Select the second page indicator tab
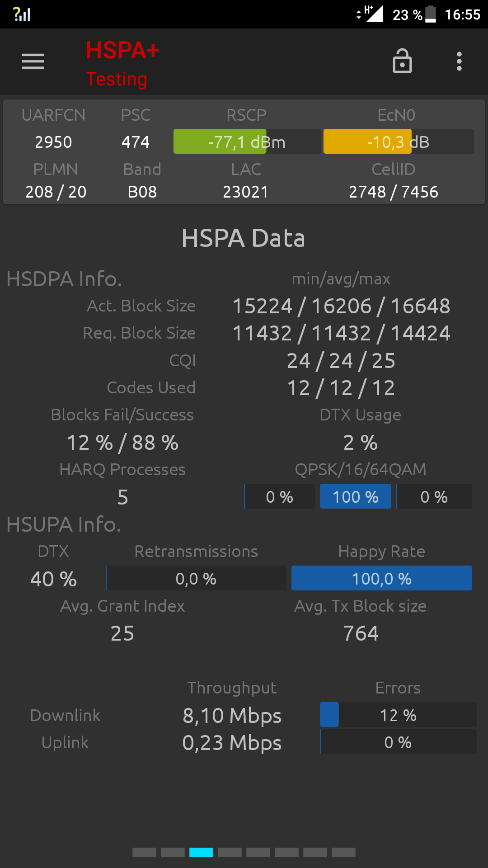488x868 pixels. click(173, 853)
